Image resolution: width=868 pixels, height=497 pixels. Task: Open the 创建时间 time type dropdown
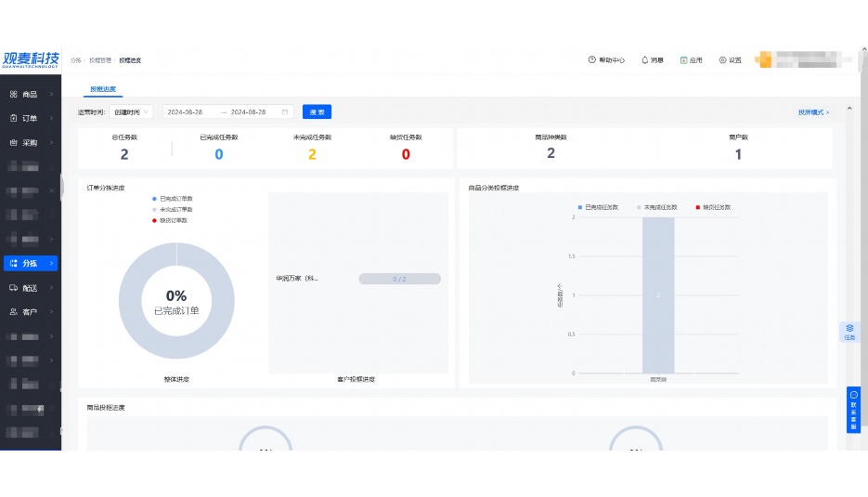(x=131, y=111)
